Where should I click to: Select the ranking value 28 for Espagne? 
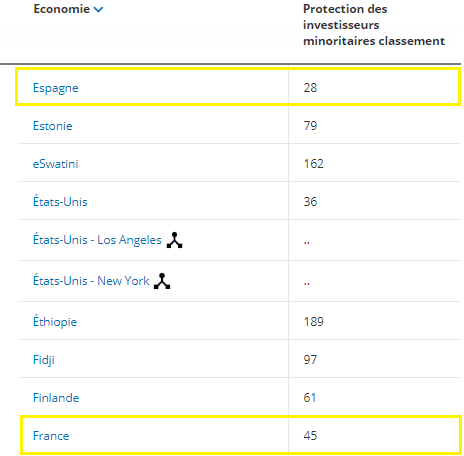click(x=310, y=88)
